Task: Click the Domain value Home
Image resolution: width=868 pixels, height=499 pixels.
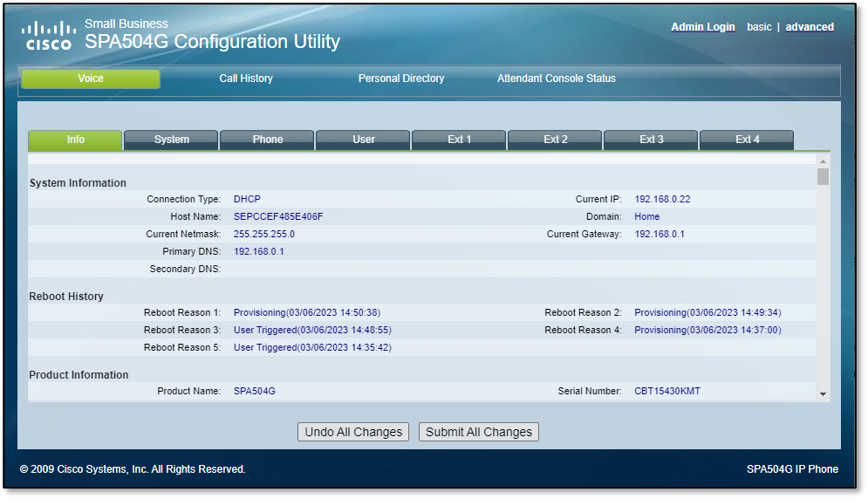Action: point(646,216)
